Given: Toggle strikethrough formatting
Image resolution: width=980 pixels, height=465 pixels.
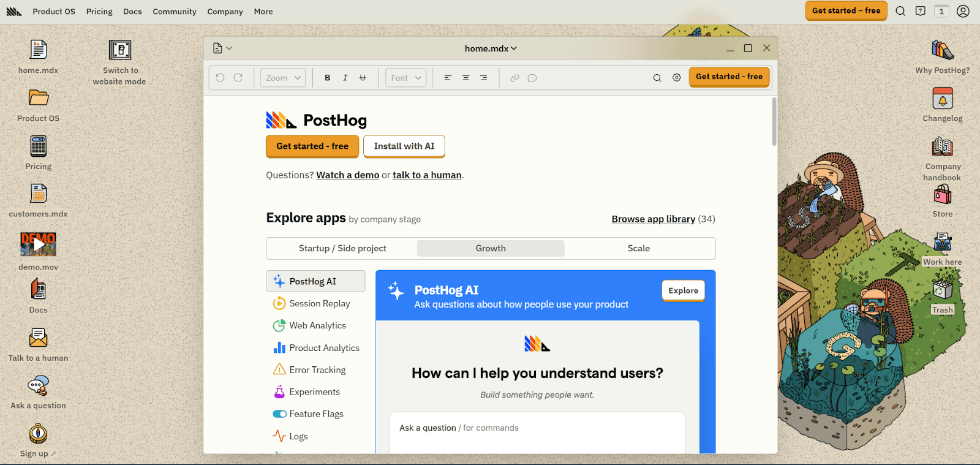Looking at the screenshot, I should 363,78.
